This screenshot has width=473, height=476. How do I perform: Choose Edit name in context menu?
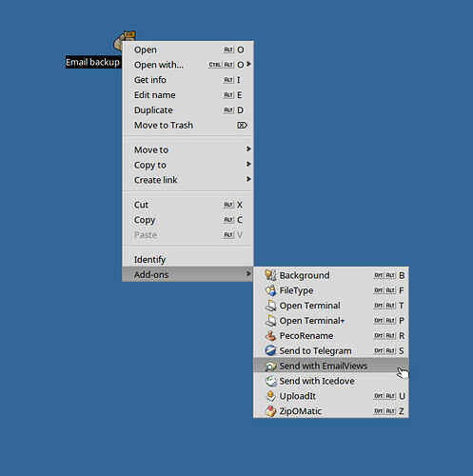(x=187, y=95)
